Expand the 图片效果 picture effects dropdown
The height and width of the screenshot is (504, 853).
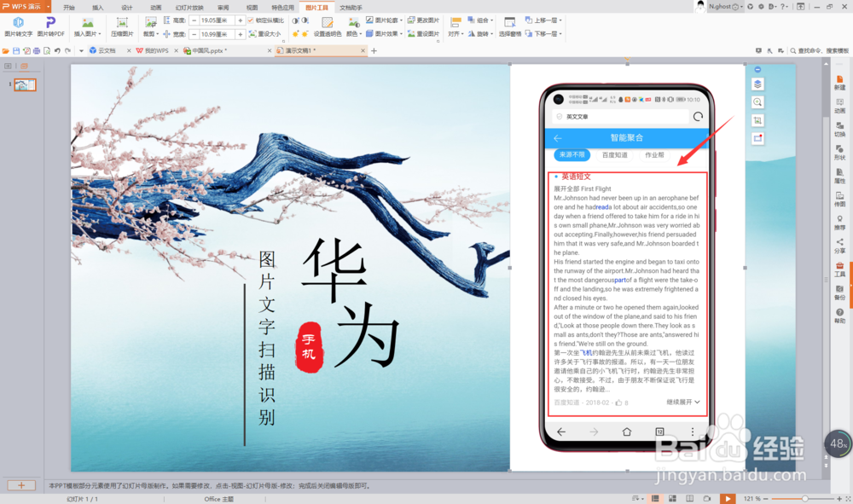[401, 34]
